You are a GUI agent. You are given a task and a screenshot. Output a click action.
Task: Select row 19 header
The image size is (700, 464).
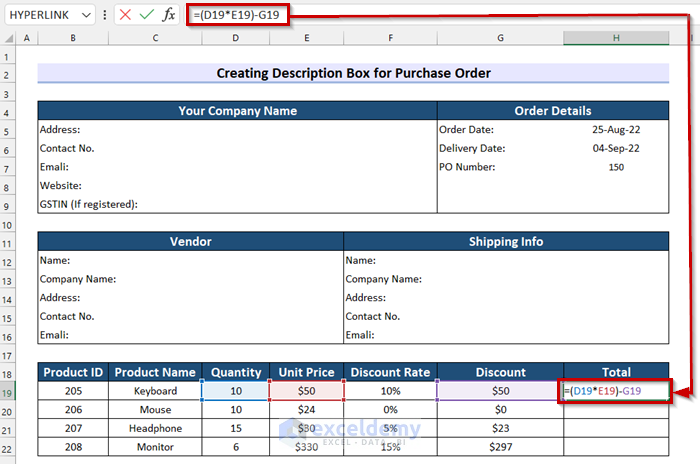pyautogui.click(x=7, y=393)
